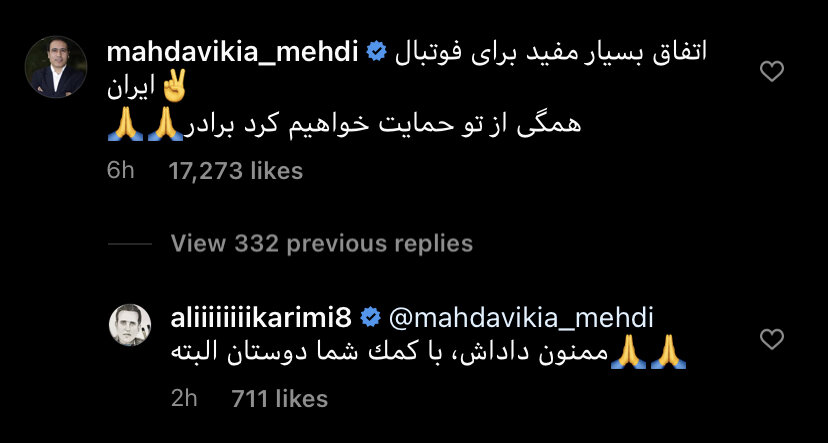Click the dash line before previous replies
This screenshot has height=443, width=828.
(129, 243)
